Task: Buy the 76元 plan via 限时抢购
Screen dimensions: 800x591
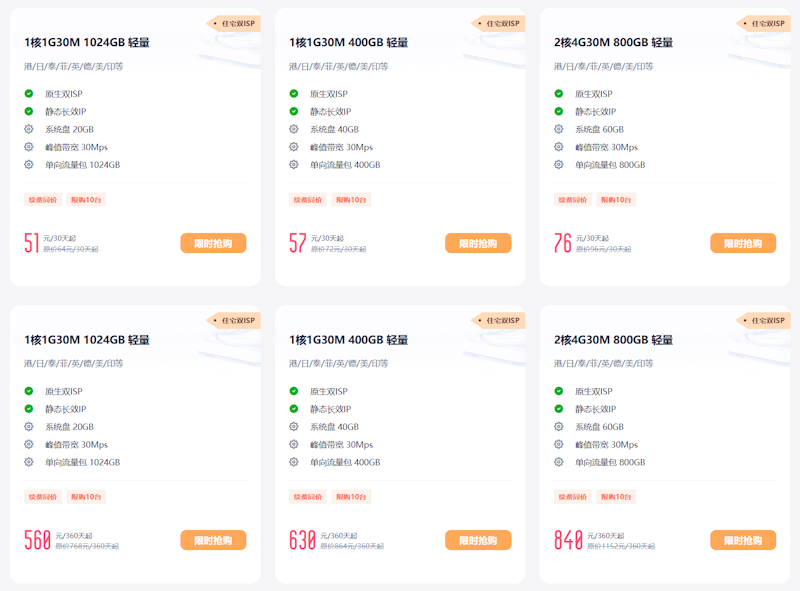Action: 743,243
